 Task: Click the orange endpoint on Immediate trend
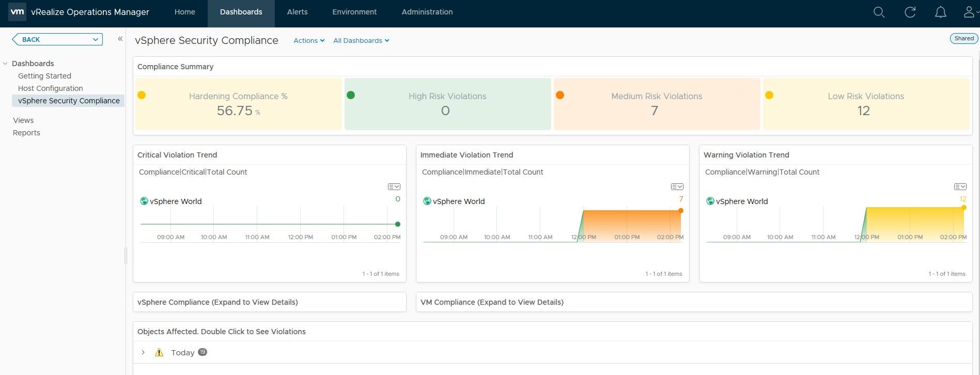681,211
